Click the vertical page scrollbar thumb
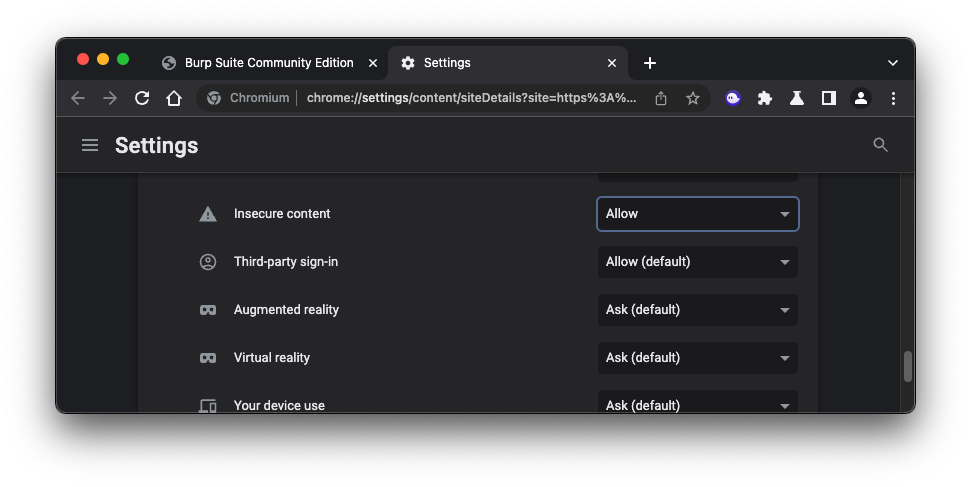Image resolution: width=971 pixels, height=487 pixels. (x=908, y=366)
